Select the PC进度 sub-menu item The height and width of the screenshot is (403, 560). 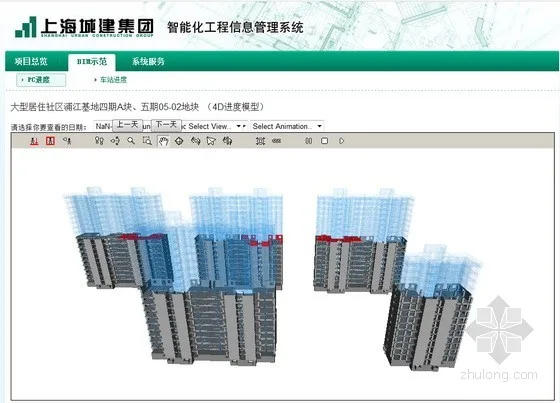[x=41, y=80]
